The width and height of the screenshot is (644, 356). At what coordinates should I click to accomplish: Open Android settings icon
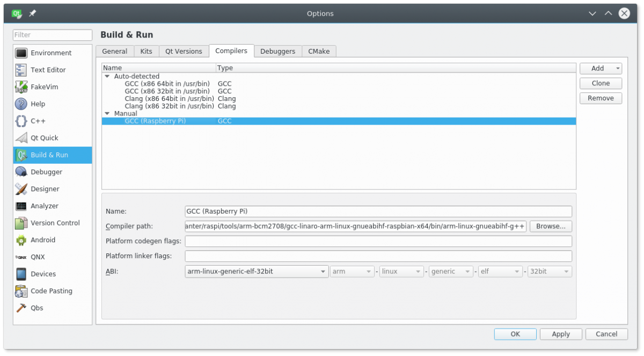21,240
